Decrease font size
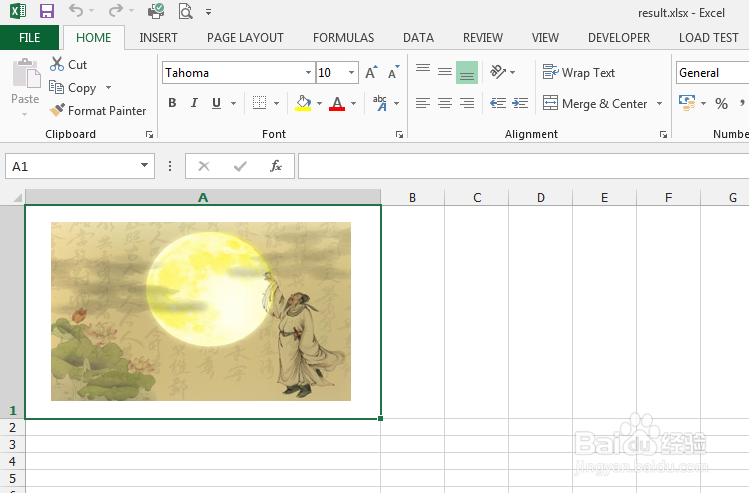Viewport: 749px width, 493px height. click(x=394, y=72)
